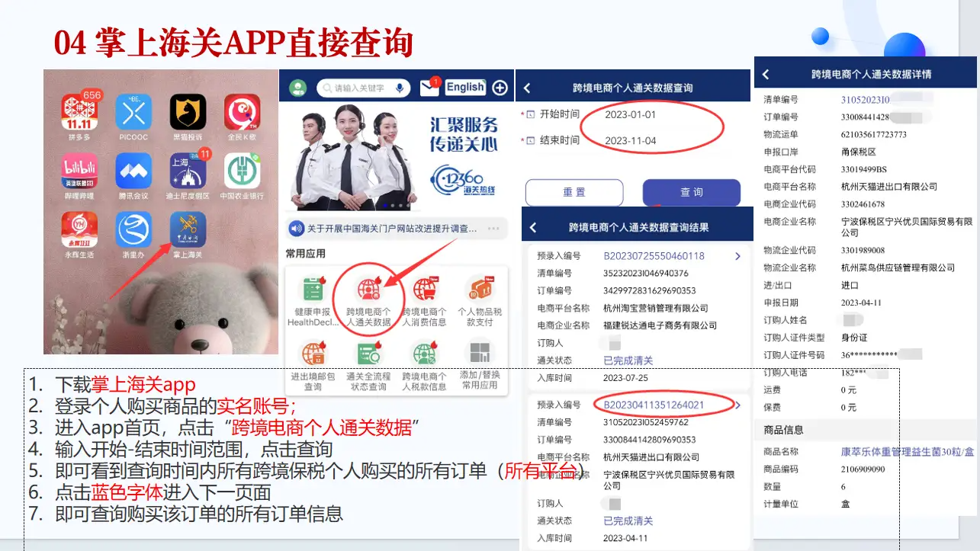
Task: Go back from 跨境电商个人通关数据查询 page
Action: (527, 88)
